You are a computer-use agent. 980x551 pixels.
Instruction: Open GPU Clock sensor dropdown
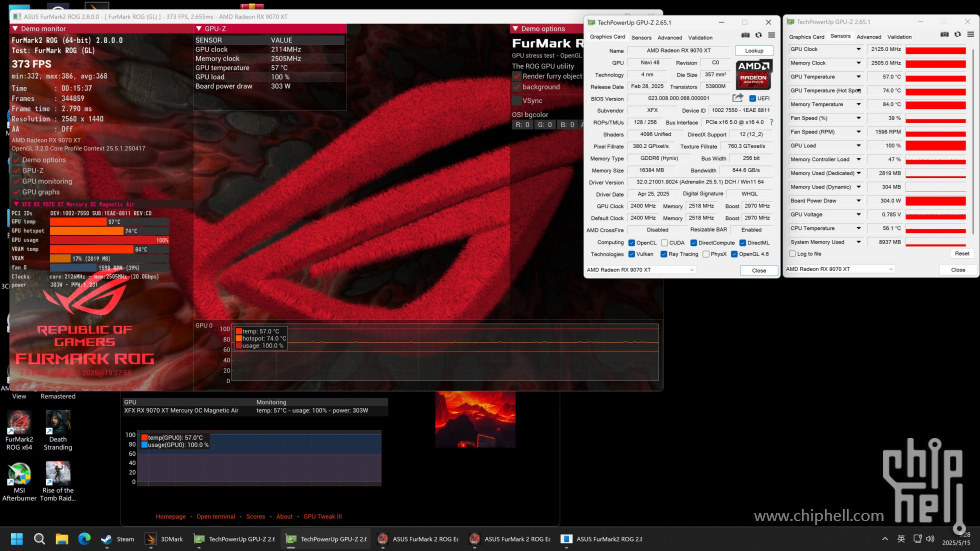click(858, 49)
